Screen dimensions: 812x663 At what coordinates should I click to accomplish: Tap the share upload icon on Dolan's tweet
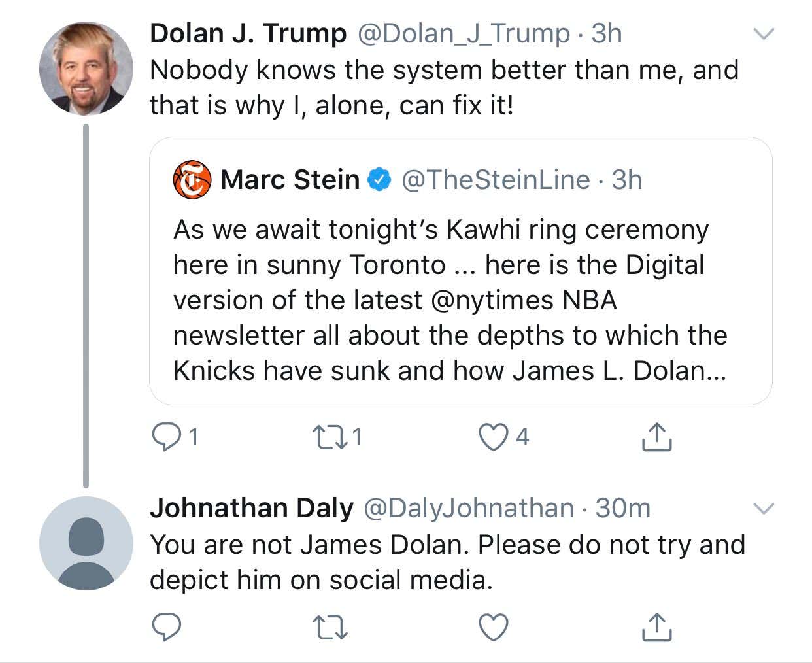(656, 435)
